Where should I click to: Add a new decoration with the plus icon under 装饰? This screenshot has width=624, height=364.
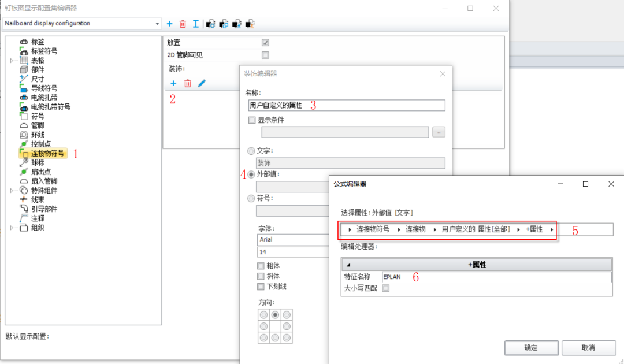173,84
